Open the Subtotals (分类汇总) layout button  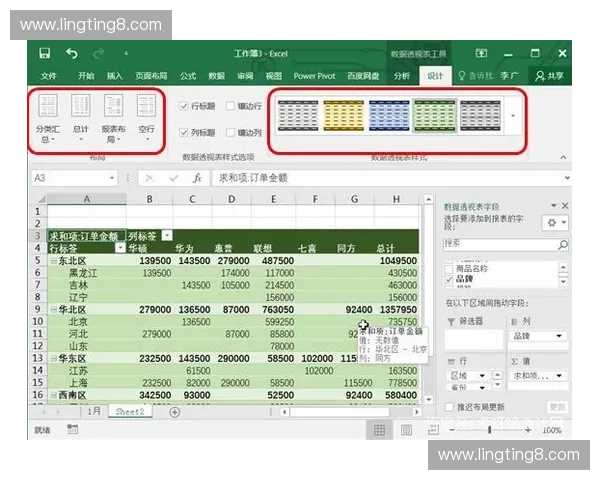48,119
